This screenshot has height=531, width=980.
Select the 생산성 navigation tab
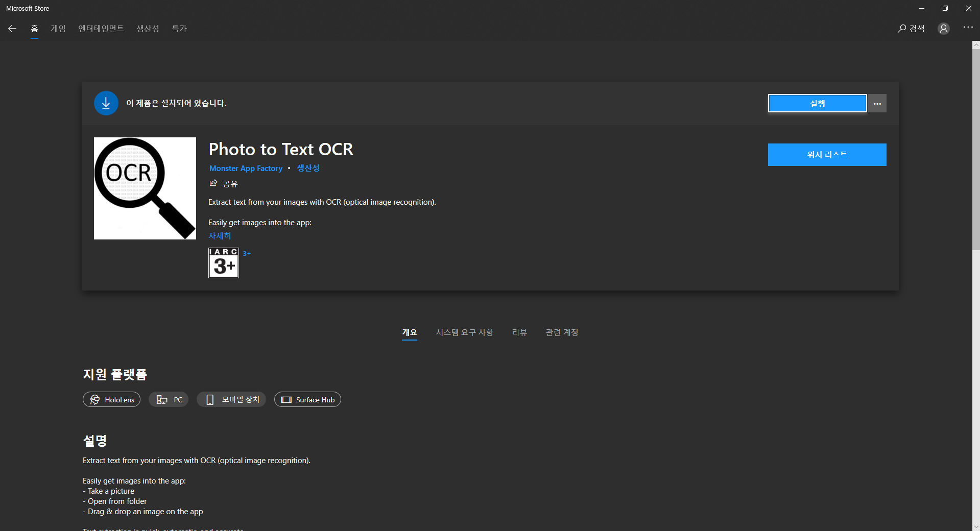pyautogui.click(x=148, y=29)
